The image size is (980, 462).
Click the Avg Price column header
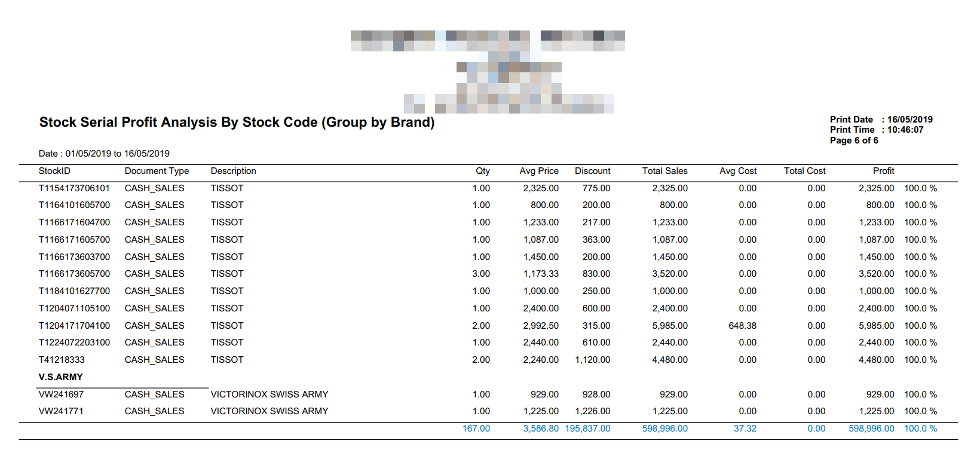tap(539, 171)
